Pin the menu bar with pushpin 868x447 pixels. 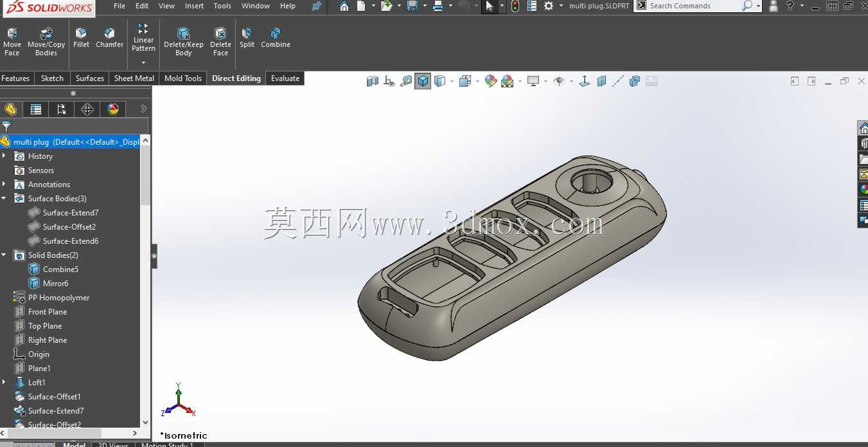(x=316, y=6)
